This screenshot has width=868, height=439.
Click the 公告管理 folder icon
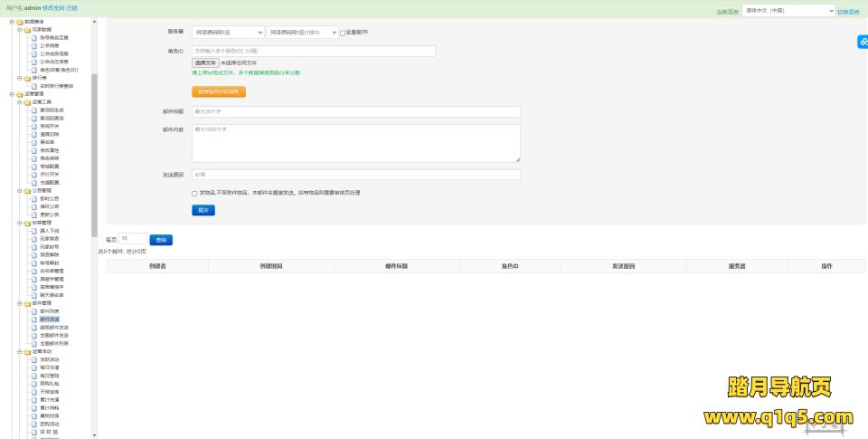tap(25, 190)
